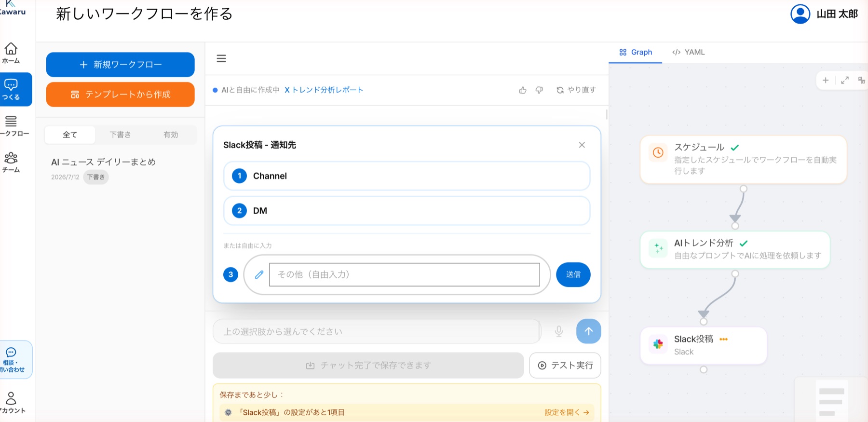Click the microphone voice input icon

pos(559,331)
